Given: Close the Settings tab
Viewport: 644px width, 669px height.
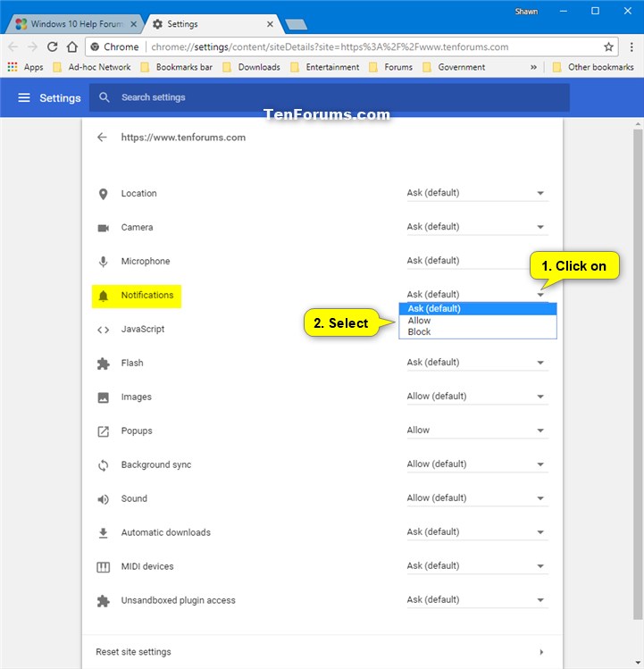Looking at the screenshot, I should [270, 24].
